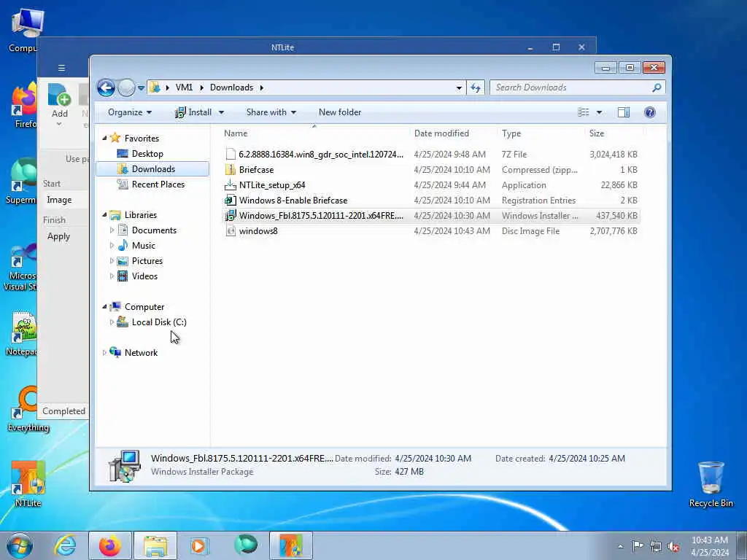Select the Windows 8-Enable Briefcase registry icon

pos(231,201)
